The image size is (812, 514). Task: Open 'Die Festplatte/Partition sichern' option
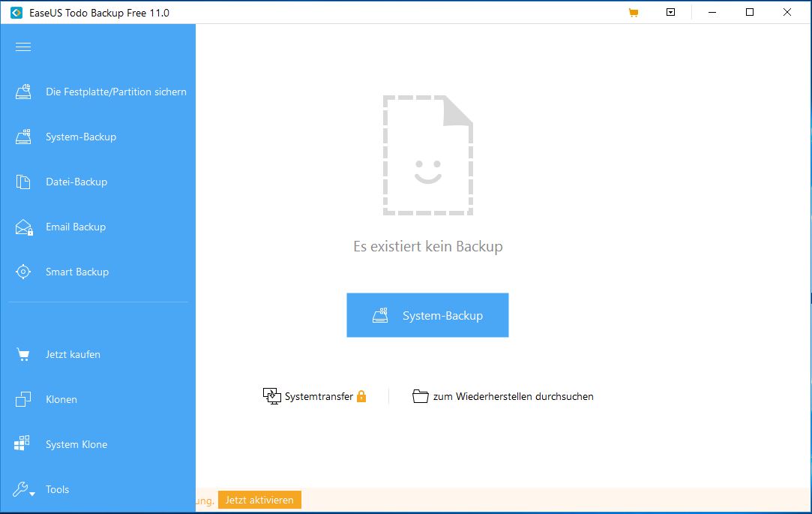coord(116,92)
